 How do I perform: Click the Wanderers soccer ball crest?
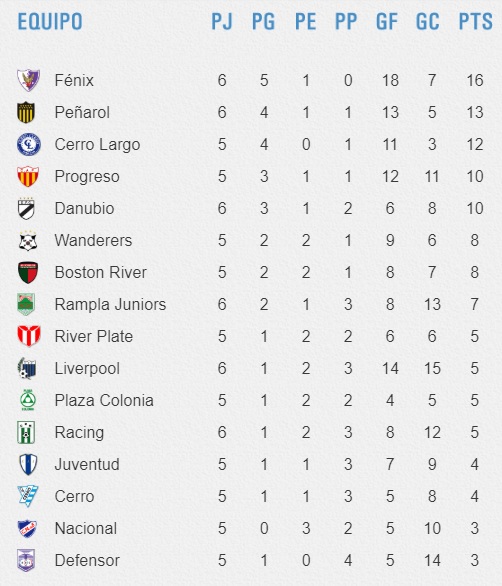(28, 241)
